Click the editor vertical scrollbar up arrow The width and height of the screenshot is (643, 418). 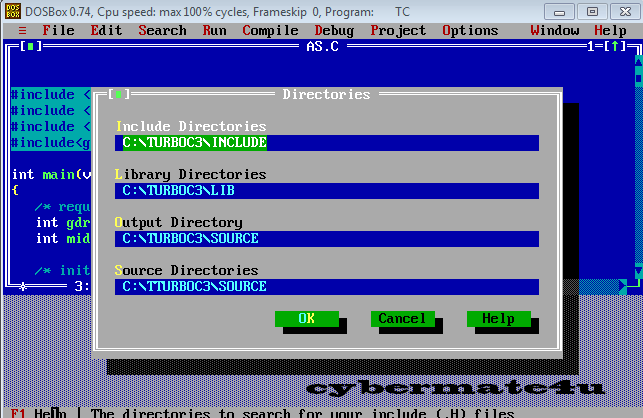[638, 62]
